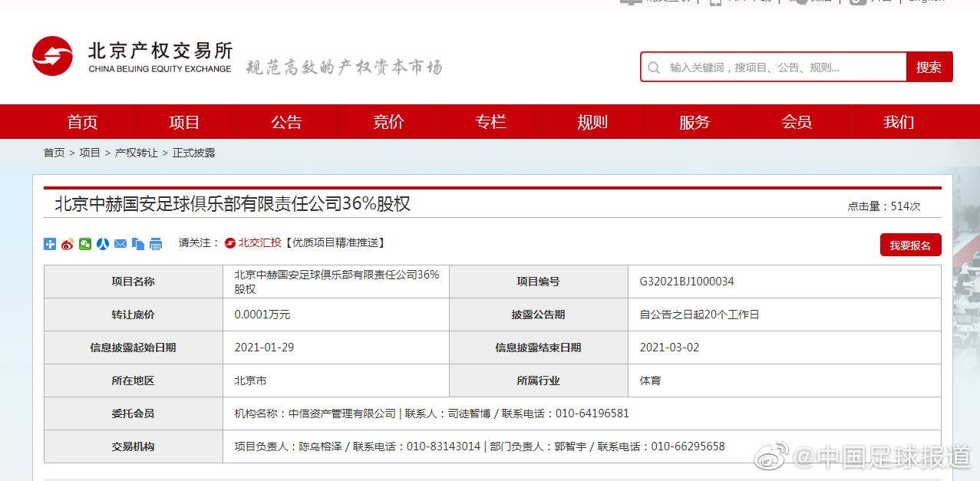Click the 所在地区 label cell
This screenshot has width=980, height=481.
pyautogui.click(x=134, y=381)
